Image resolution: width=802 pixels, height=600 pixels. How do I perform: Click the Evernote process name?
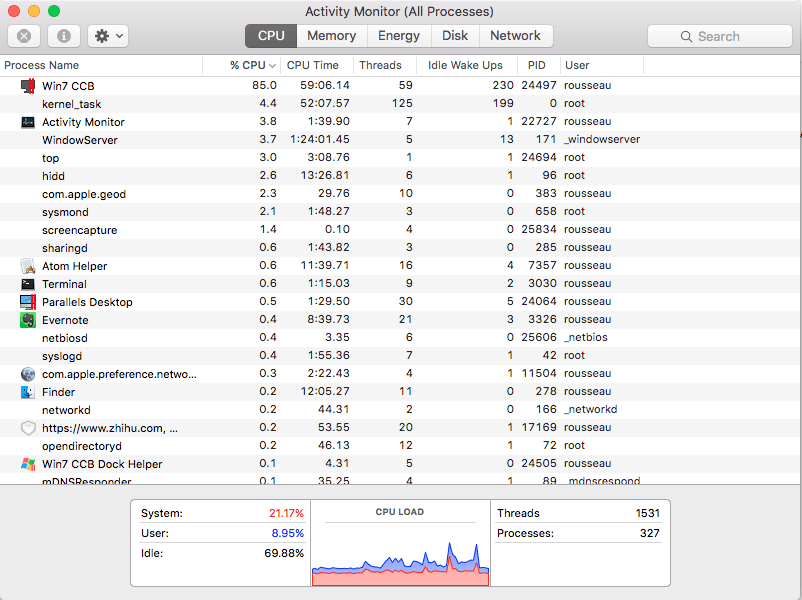(65, 320)
